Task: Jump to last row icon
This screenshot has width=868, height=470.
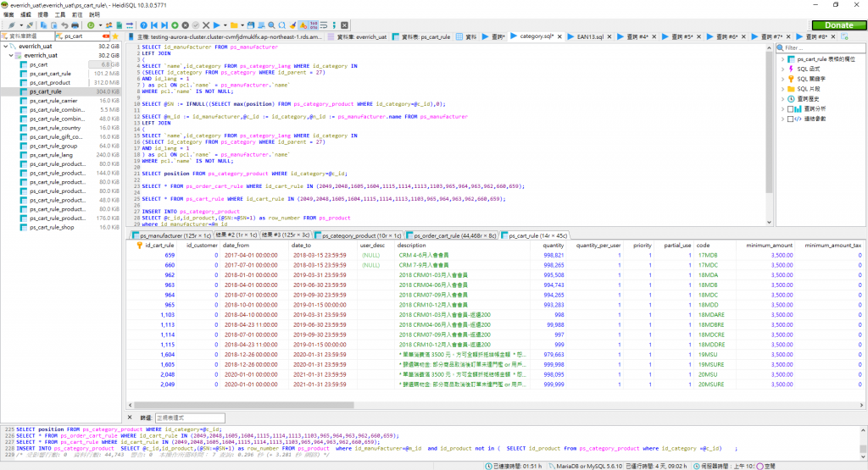Action: tap(164, 25)
